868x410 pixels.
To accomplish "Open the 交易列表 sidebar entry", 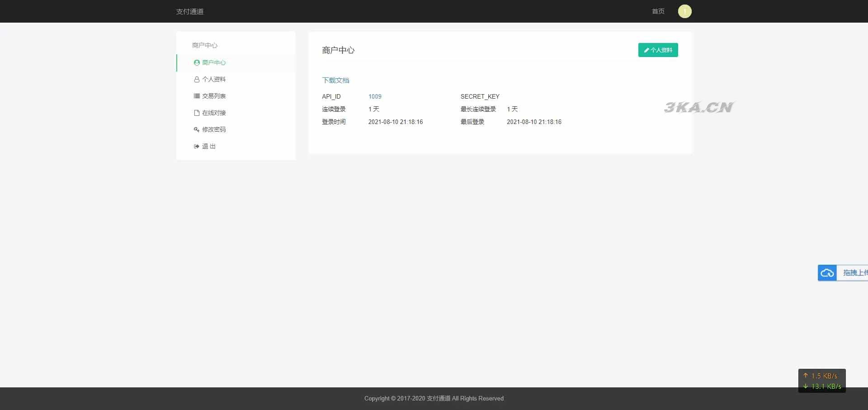I will 236,96.
